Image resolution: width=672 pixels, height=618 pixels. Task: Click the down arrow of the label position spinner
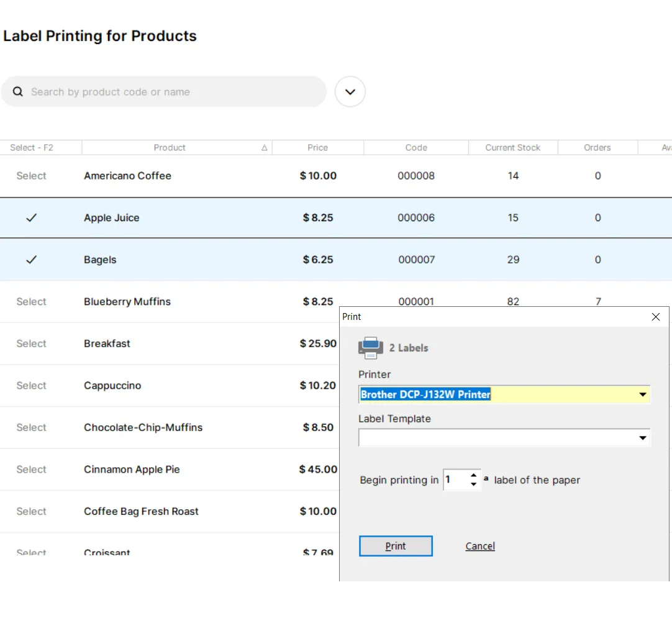473,483
